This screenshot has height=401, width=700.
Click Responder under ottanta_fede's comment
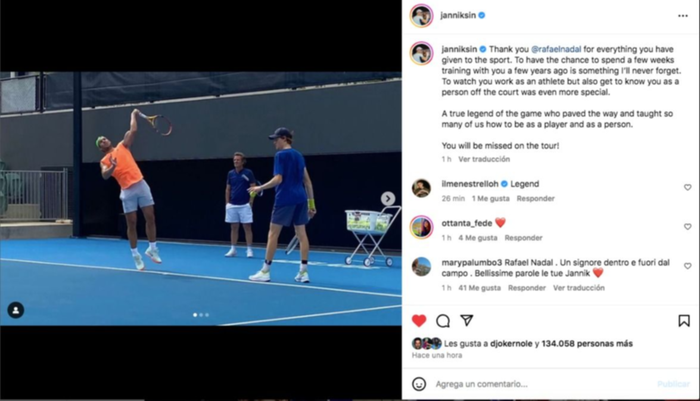pos(523,238)
